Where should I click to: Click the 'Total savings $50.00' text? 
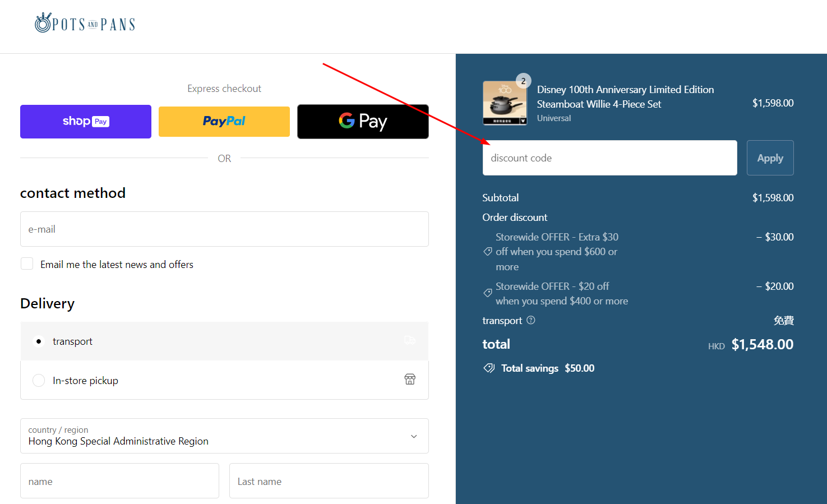[548, 368]
